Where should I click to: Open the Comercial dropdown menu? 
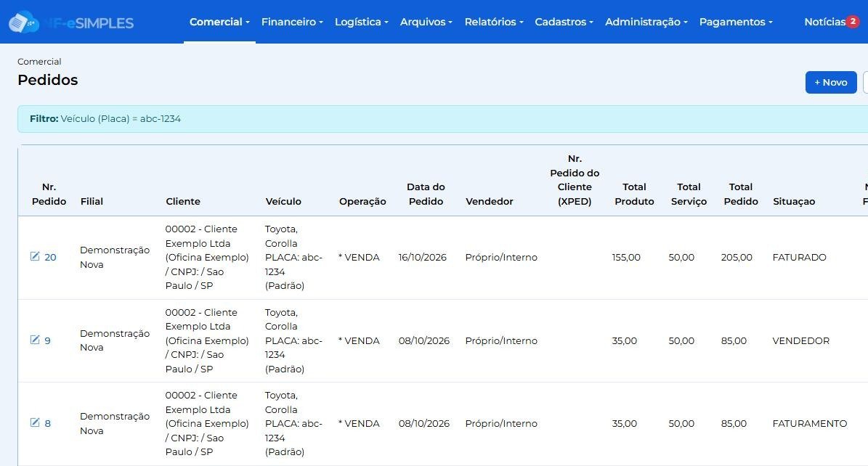(x=219, y=22)
